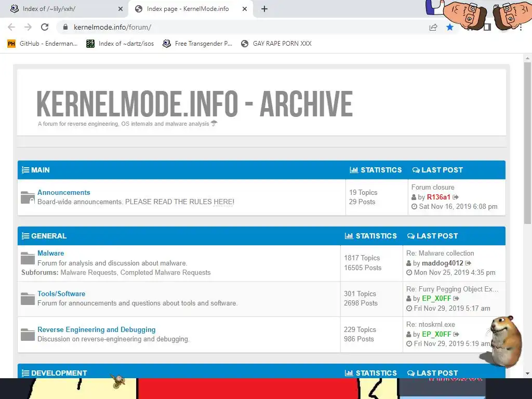
Task: Open a new tab with the plus button
Action: coord(264,9)
